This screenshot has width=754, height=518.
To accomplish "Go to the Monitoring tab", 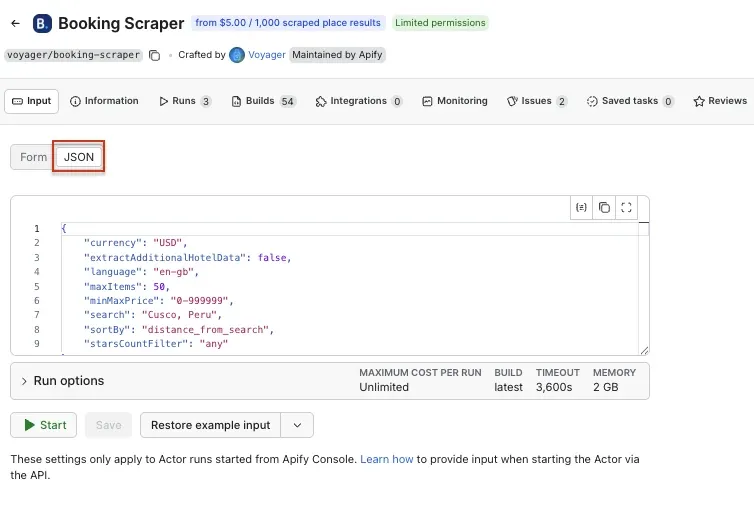I will pyautogui.click(x=455, y=101).
